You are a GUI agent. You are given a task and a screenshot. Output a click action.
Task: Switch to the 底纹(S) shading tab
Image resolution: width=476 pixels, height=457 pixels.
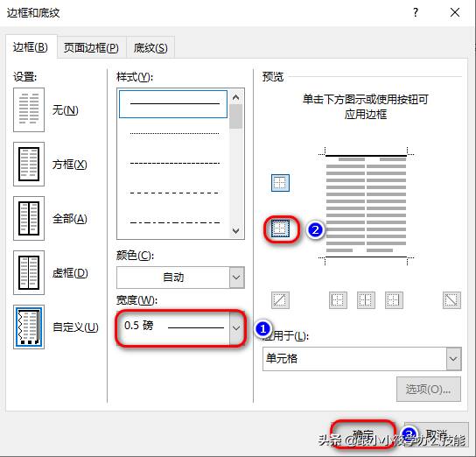[150, 47]
